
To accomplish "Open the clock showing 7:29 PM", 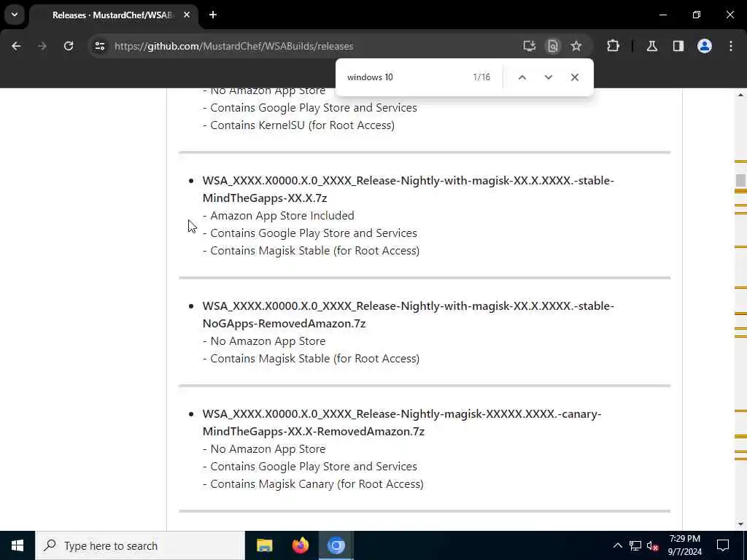I will [x=684, y=545].
